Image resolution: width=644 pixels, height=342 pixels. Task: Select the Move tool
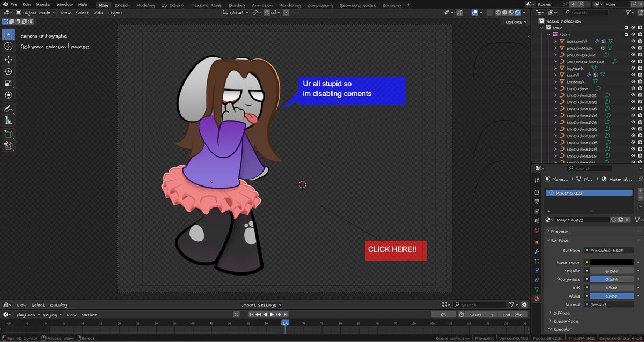click(x=8, y=60)
